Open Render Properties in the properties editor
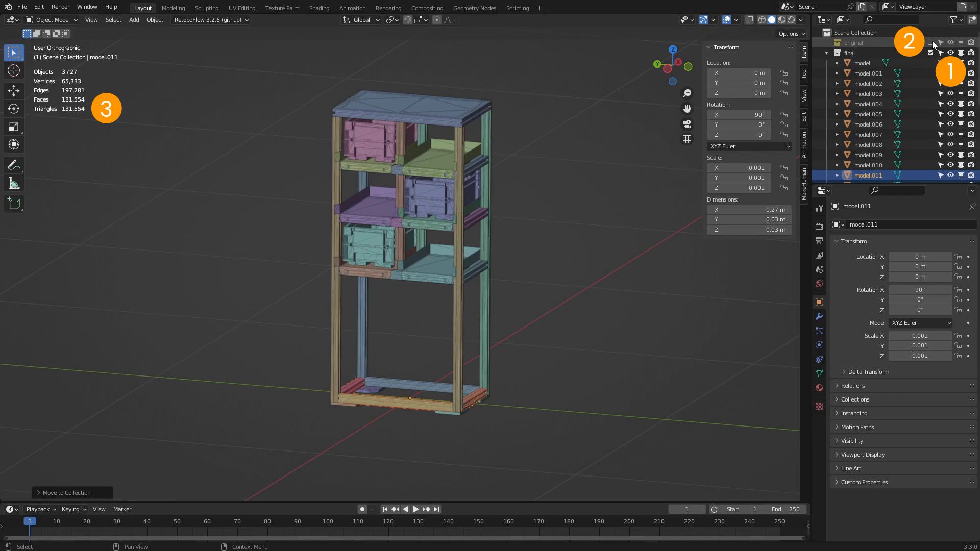This screenshot has width=980, height=551. click(819, 226)
